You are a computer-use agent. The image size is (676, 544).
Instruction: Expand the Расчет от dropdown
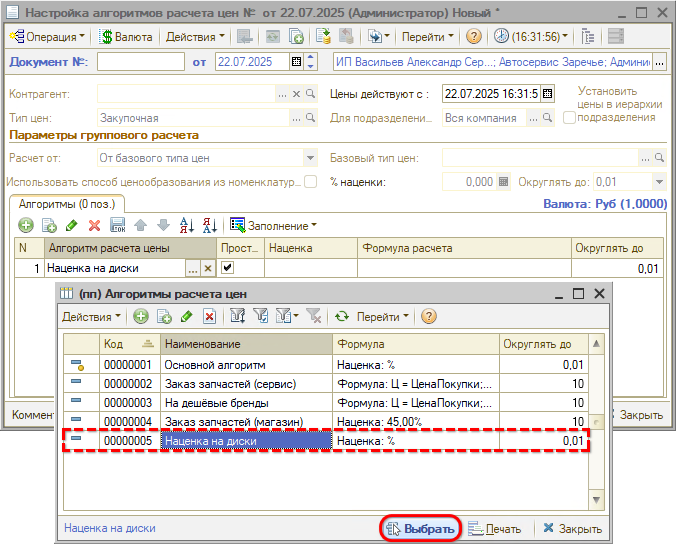(x=310, y=158)
